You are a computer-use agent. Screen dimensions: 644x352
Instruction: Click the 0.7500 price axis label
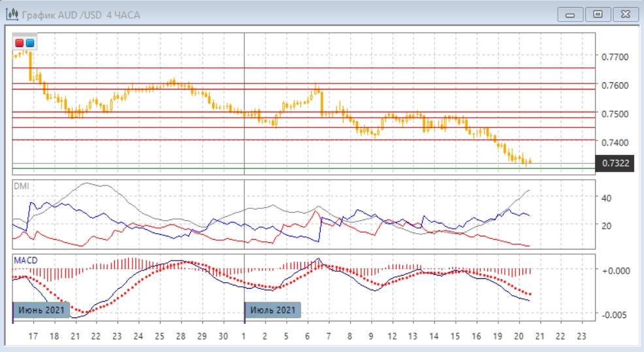(x=615, y=114)
